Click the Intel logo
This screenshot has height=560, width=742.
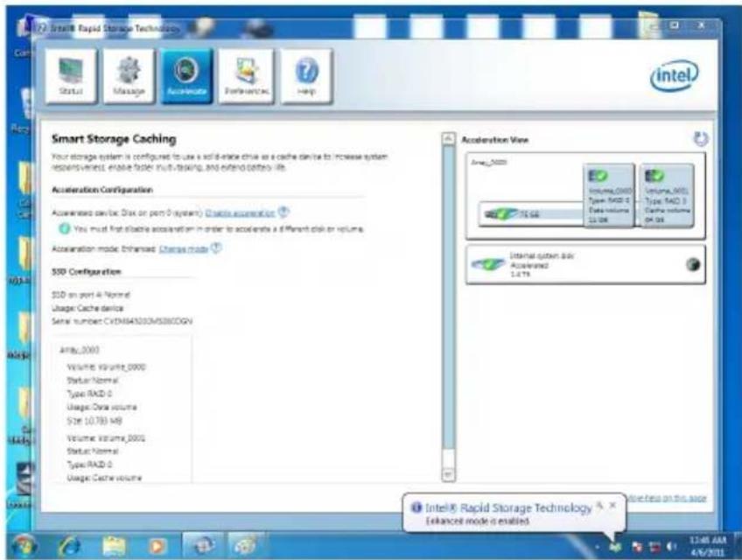coord(675,74)
